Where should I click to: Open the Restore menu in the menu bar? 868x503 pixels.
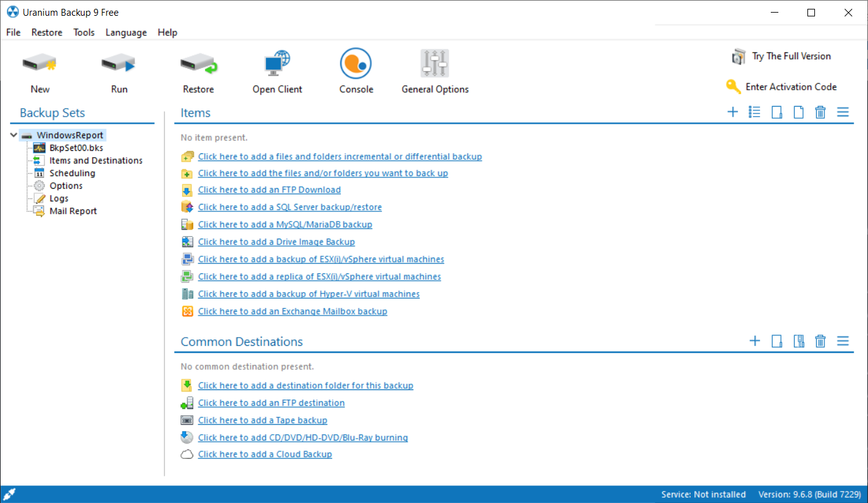[x=47, y=33]
